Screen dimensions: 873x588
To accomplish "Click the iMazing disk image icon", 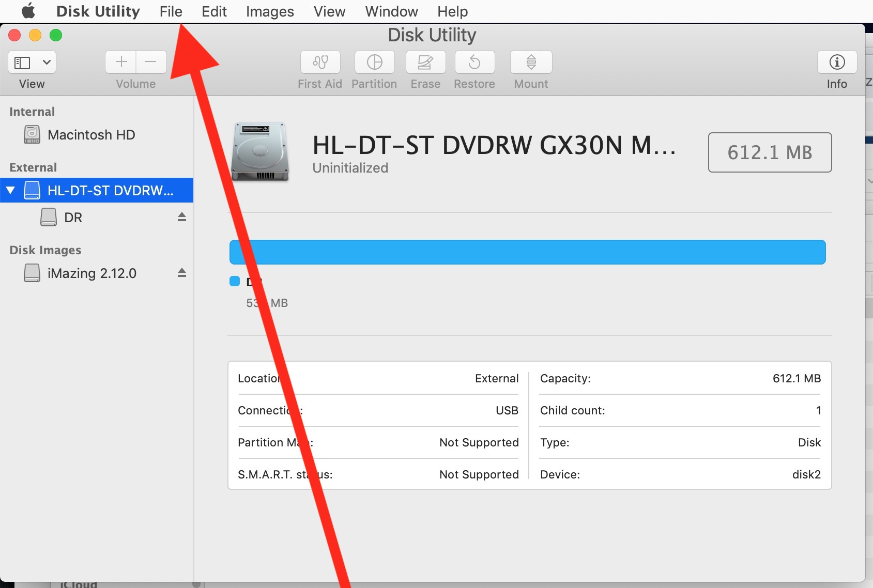I will pyautogui.click(x=32, y=272).
